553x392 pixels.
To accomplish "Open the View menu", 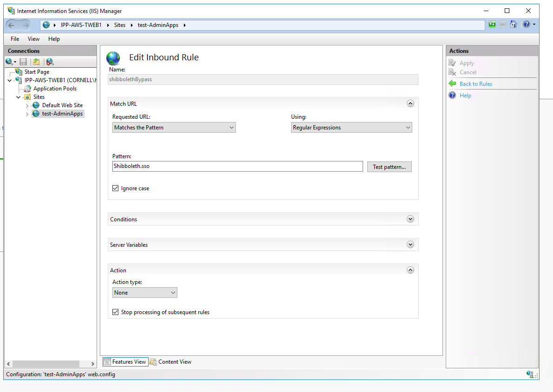I will [x=33, y=39].
